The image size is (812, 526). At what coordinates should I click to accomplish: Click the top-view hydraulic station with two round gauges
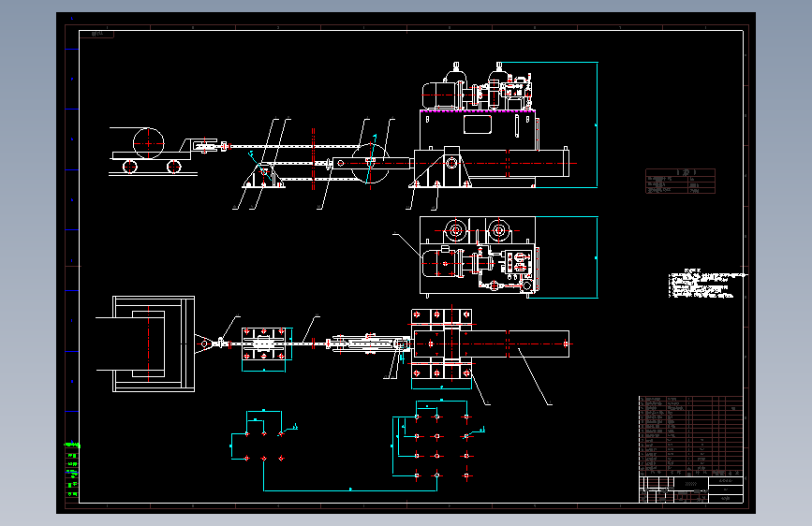480,256
